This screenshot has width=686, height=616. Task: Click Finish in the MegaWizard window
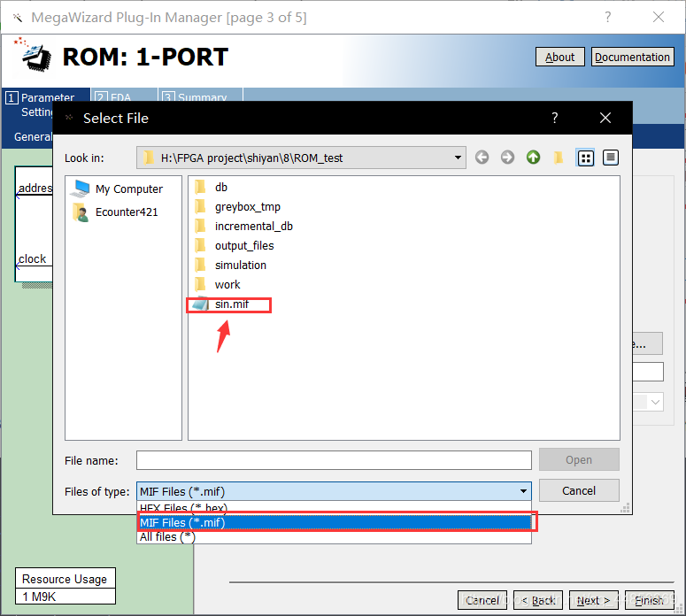[649, 600]
